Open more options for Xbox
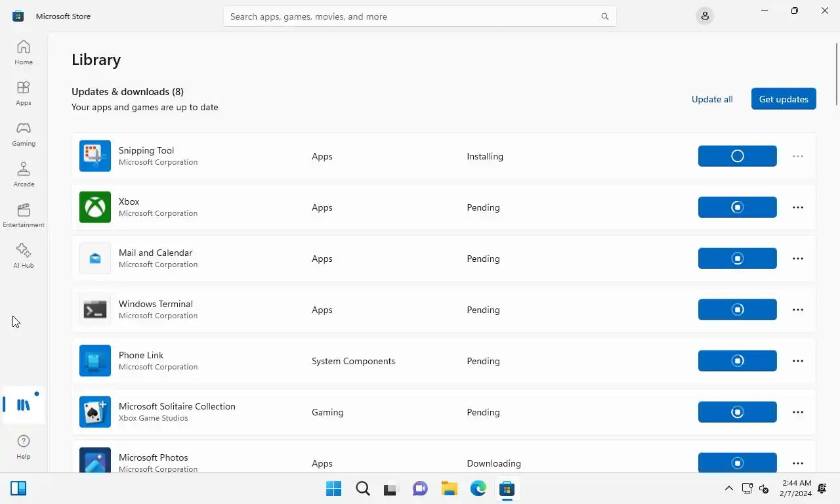The image size is (840, 504). click(x=798, y=207)
